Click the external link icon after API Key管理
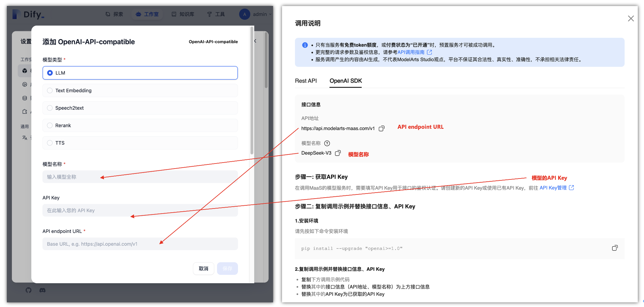This screenshot has width=644, height=307. click(571, 188)
